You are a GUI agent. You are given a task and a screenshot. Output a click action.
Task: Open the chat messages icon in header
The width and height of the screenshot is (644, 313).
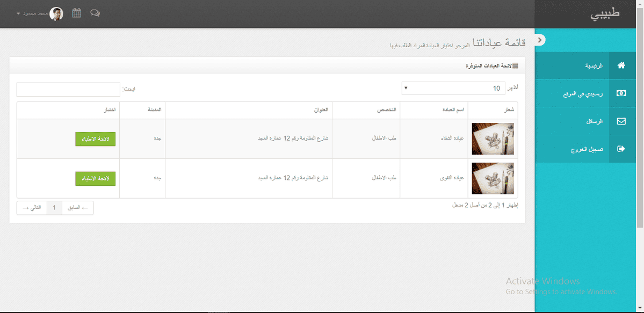[95, 13]
